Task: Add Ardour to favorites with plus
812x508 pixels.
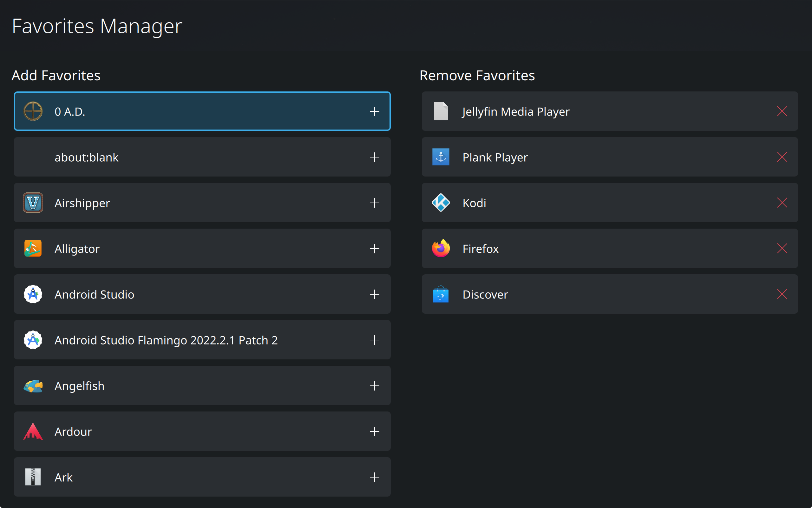Action: tap(375, 431)
